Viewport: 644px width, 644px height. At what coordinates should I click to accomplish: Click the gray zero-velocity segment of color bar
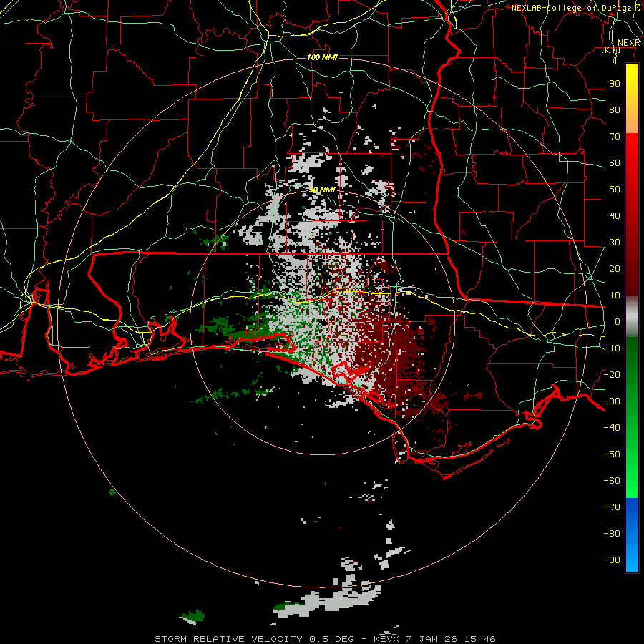coord(632,316)
